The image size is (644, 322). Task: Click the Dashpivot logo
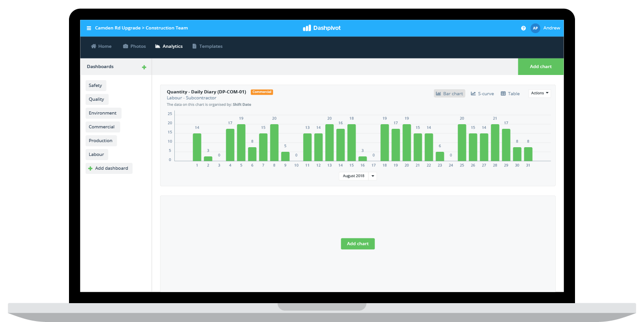[x=322, y=28]
